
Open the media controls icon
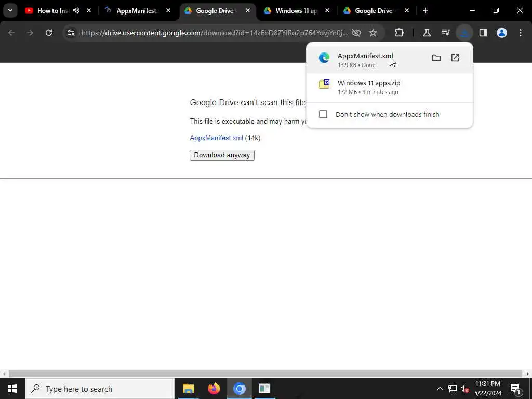click(x=445, y=33)
